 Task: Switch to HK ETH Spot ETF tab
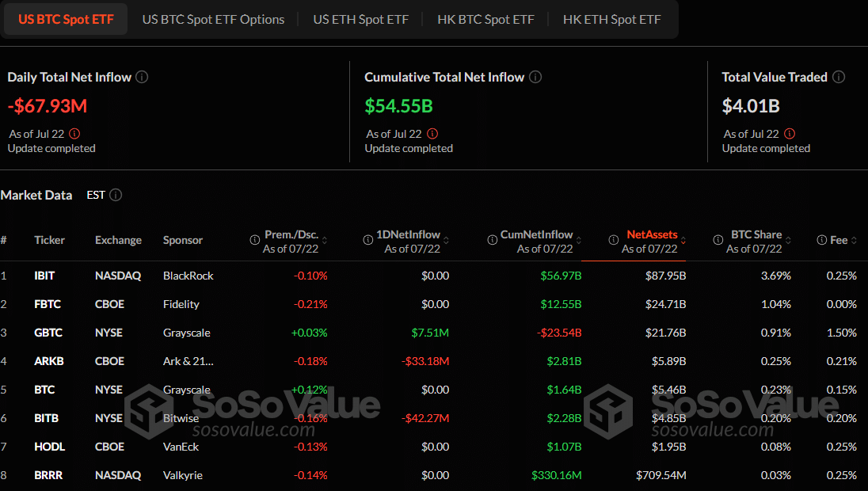[611, 19]
